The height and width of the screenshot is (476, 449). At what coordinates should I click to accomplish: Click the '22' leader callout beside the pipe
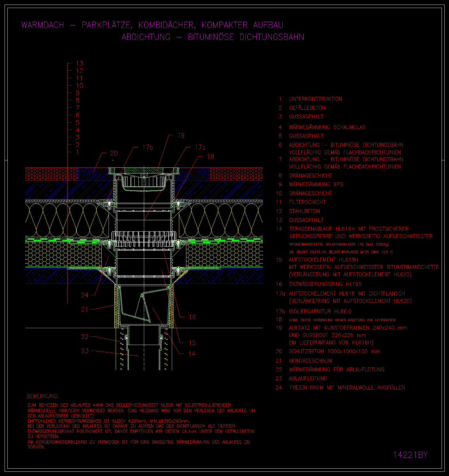point(85,337)
